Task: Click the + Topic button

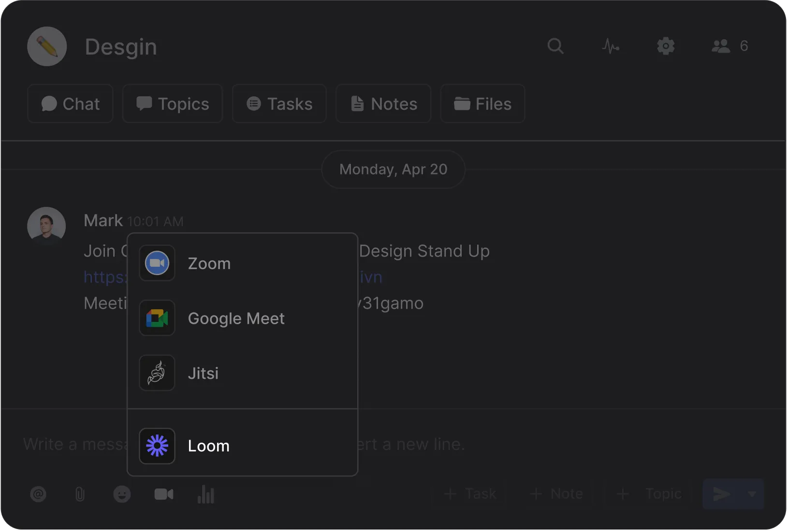Action: [x=649, y=494]
